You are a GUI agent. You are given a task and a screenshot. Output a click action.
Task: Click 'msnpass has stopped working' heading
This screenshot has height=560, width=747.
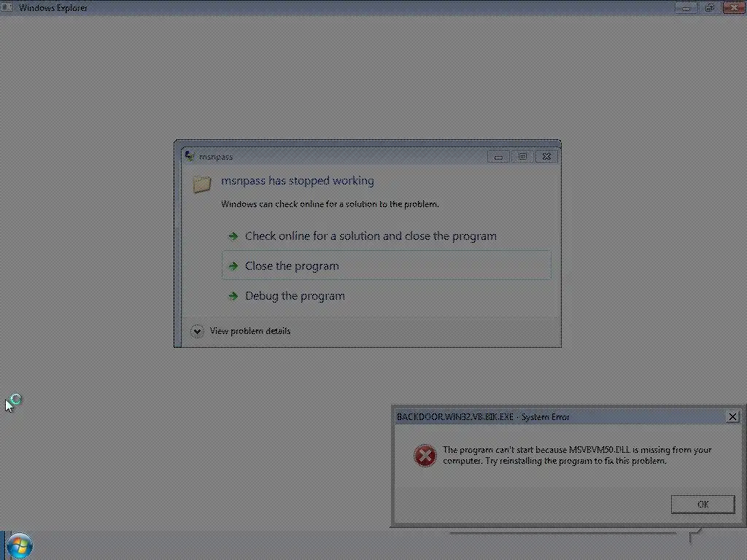click(298, 181)
